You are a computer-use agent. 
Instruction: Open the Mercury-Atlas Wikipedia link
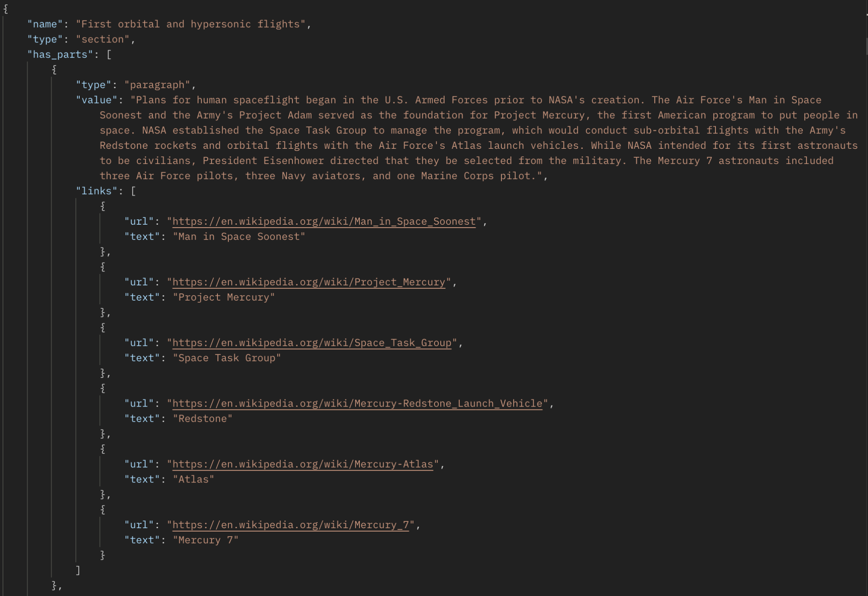303,464
